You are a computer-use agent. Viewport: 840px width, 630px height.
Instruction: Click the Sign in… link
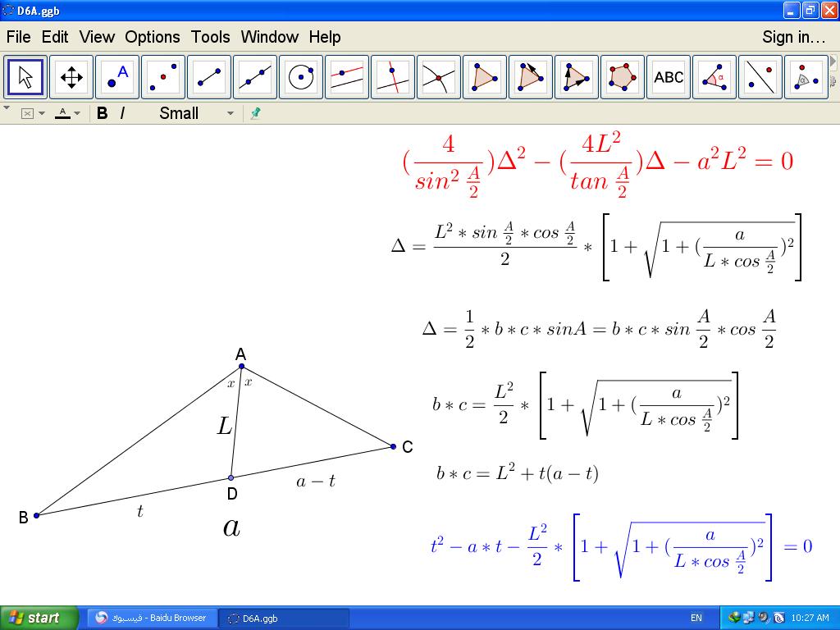coord(792,37)
